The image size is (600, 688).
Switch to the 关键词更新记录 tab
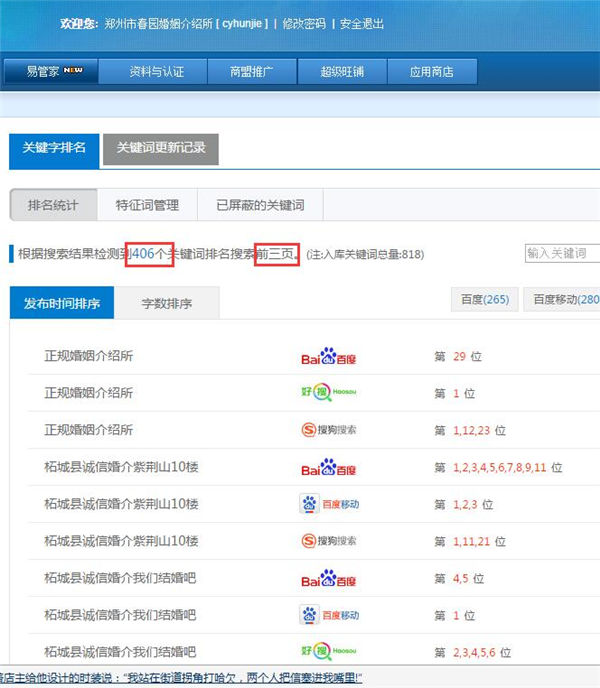tap(160, 148)
